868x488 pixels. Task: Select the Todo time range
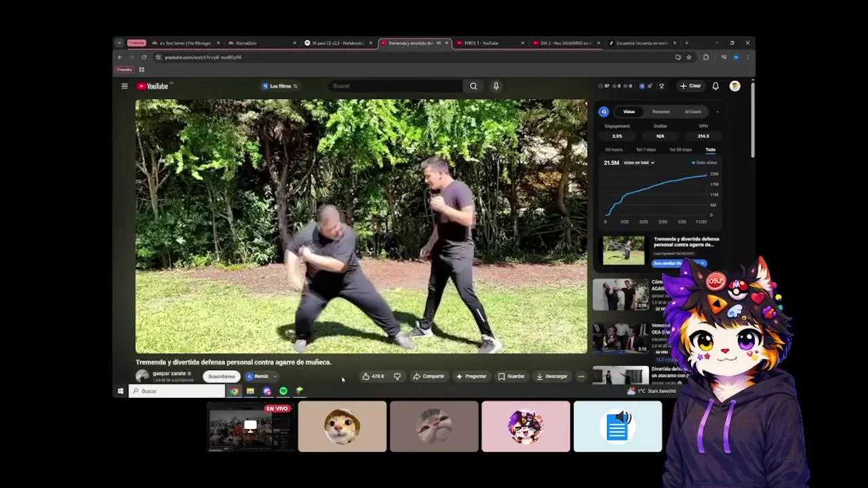[710, 150]
